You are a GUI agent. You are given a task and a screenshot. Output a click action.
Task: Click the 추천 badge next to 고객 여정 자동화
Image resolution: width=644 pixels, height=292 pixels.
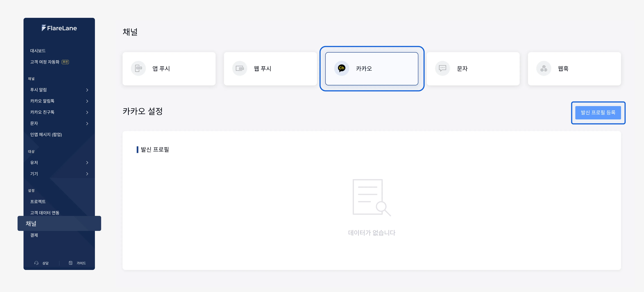pos(65,62)
